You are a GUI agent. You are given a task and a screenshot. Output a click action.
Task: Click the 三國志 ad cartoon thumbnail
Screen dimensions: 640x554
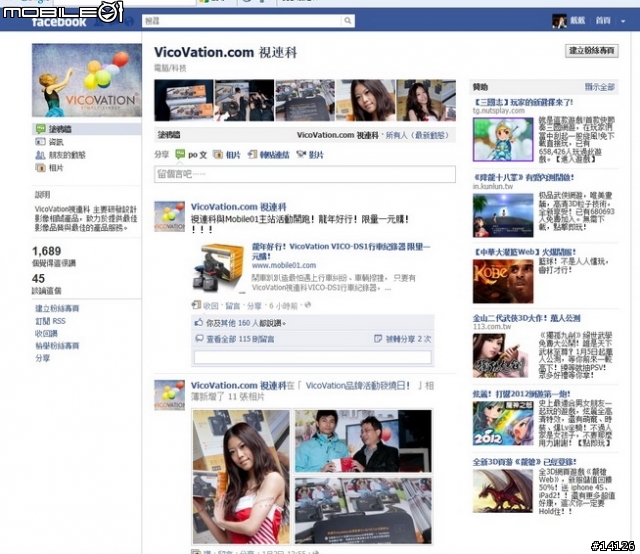(x=503, y=140)
